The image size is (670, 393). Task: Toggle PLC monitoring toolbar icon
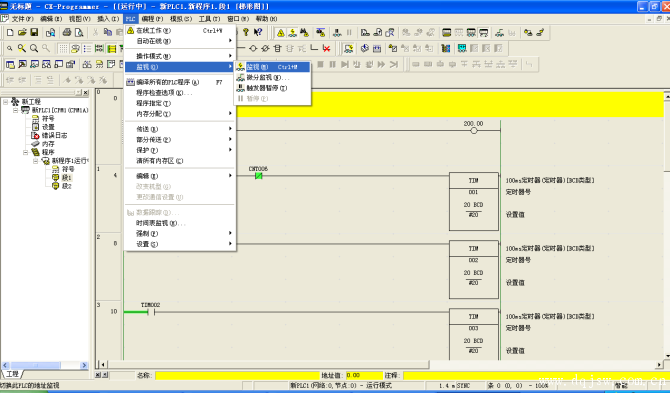[x=293, y=33]
